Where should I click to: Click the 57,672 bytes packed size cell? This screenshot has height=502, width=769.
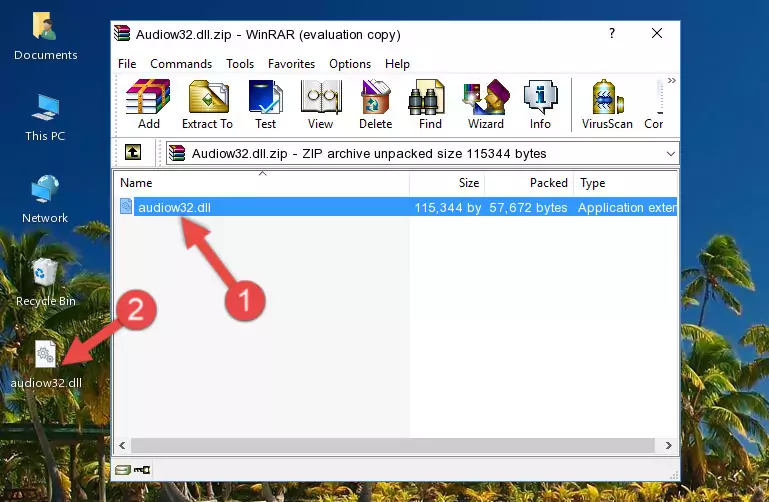click(528, 207)
